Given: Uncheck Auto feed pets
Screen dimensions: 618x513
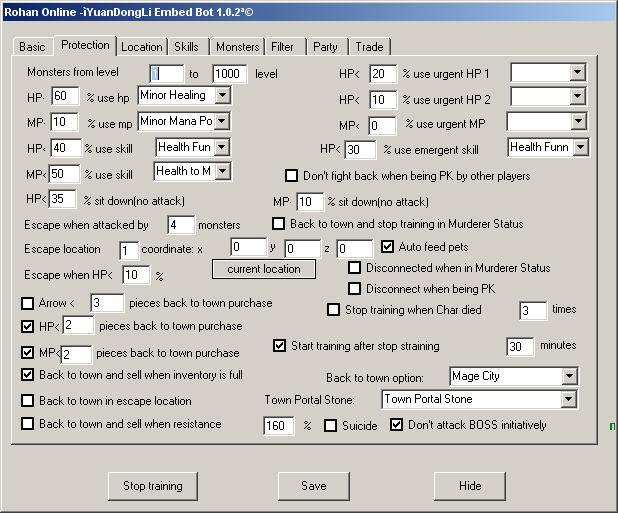Looking at the screenshot, I should (387, 247).
